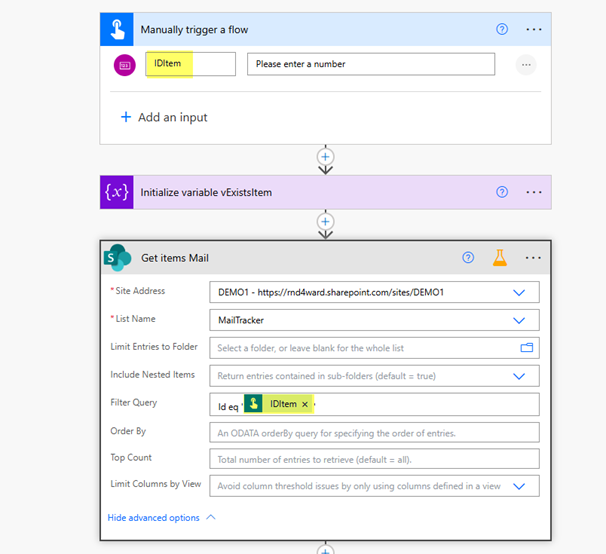
Task: Expand the Site Address dropdown
Action: click(x=518, y=292)
